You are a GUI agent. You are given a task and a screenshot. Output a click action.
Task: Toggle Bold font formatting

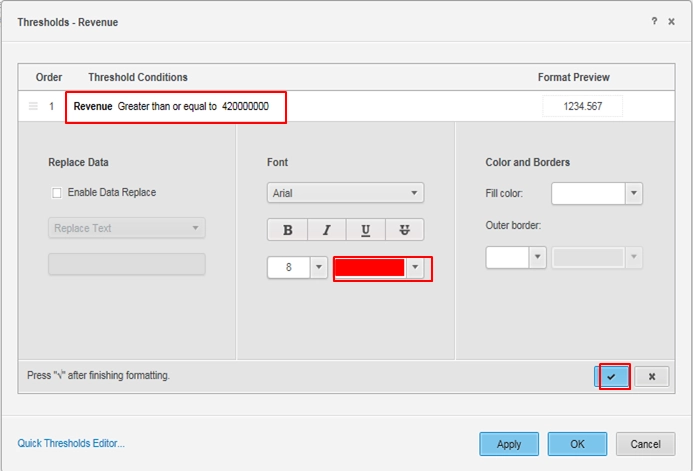click(287, 230)
